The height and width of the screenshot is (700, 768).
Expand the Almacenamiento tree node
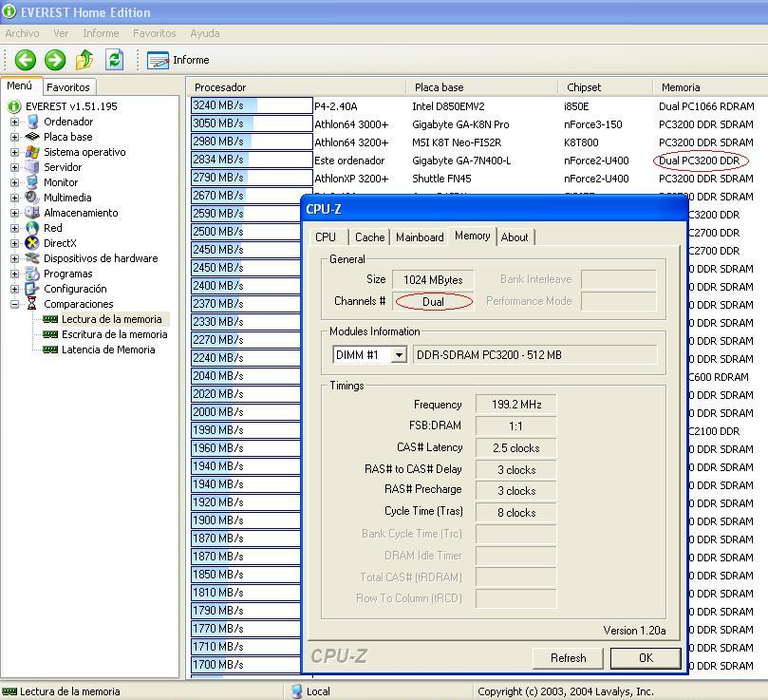point(14,213)
